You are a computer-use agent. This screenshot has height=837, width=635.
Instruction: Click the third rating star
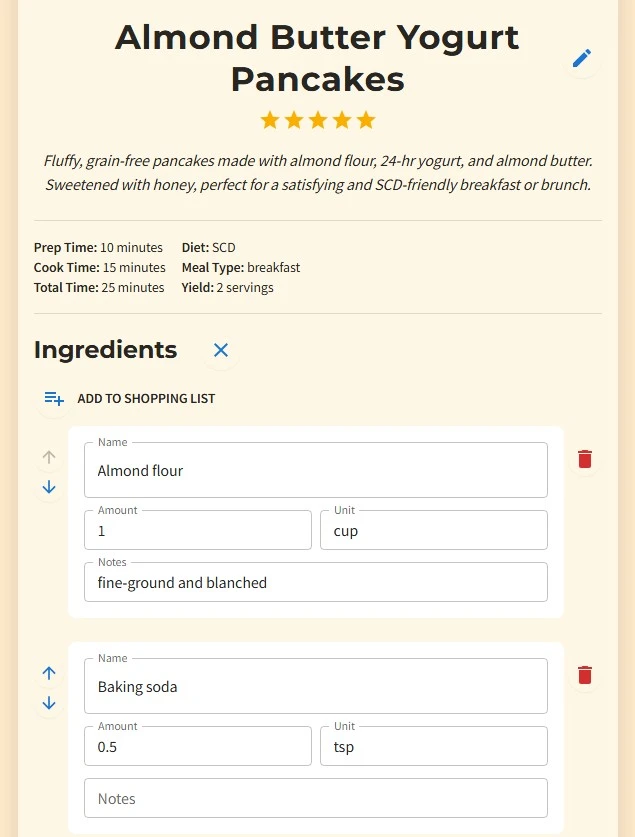click(x=317, y=120)
